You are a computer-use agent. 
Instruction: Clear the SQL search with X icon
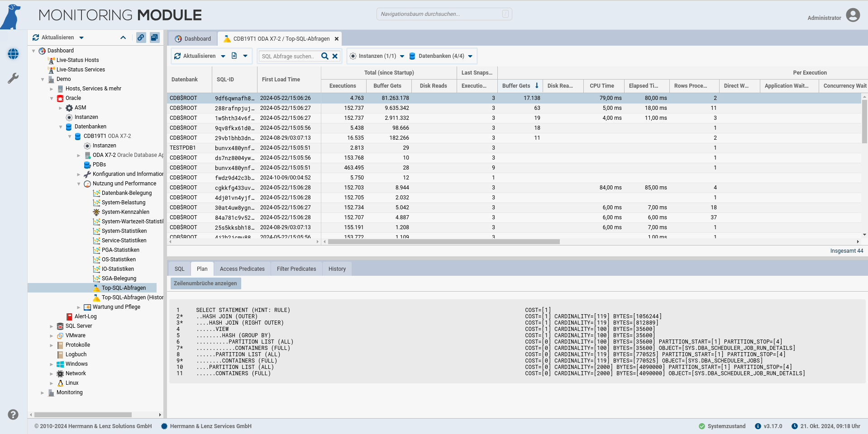[x=335, y=56]
